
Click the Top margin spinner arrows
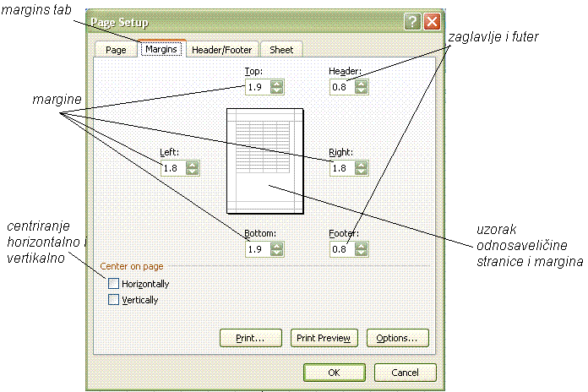(x=277, y=87)
